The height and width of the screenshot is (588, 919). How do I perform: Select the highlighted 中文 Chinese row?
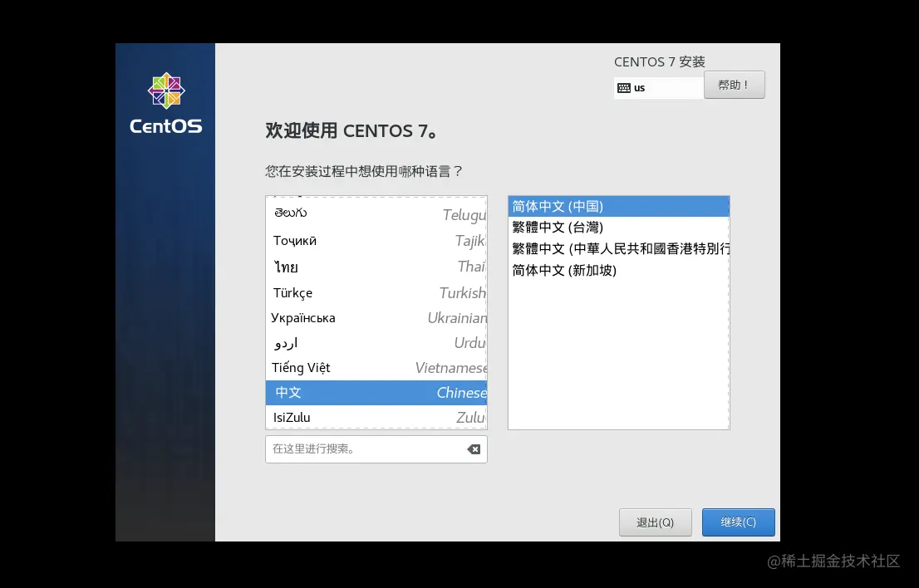point(376,392)
